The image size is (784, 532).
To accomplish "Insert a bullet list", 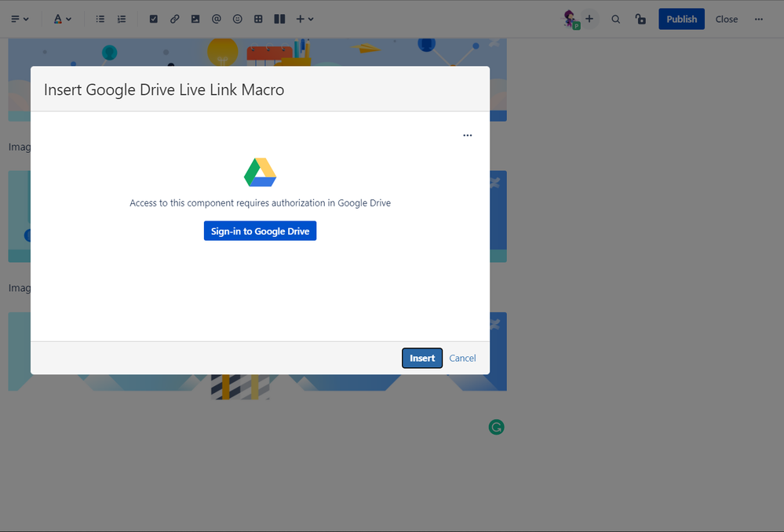I will [100, 19].
